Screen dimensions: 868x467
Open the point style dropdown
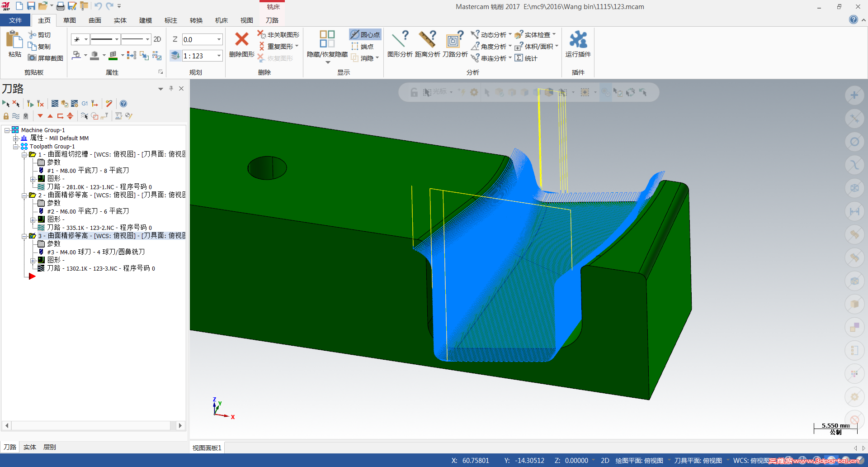pos(85,39)
